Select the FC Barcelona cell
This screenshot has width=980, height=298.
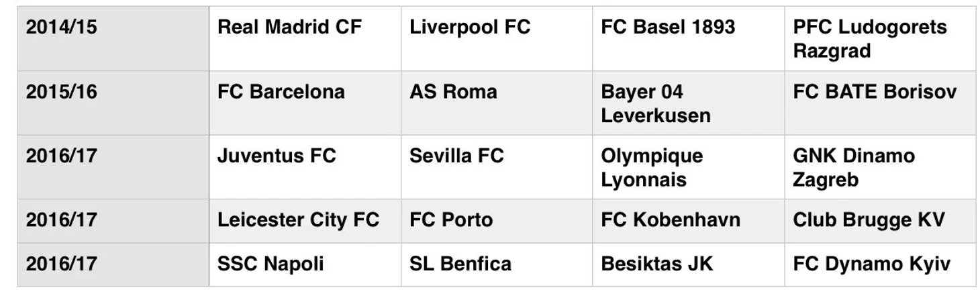(305, 103)
